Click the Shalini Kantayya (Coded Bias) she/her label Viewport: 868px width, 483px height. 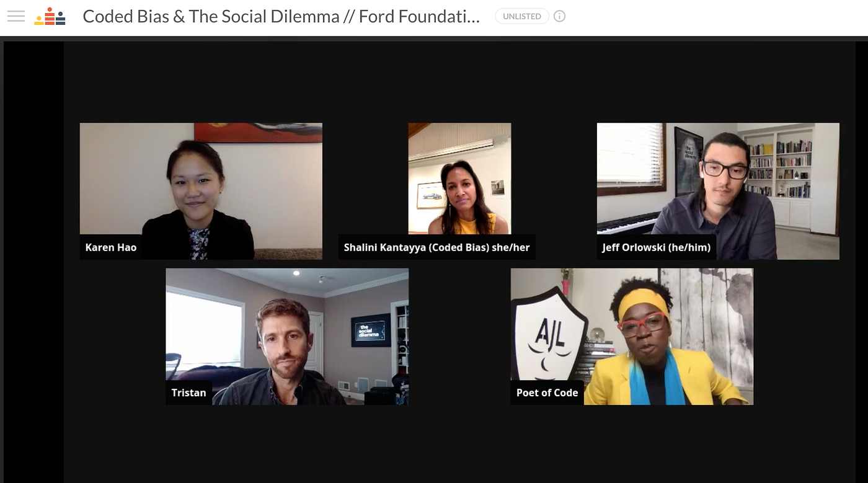tap(437, 247)
